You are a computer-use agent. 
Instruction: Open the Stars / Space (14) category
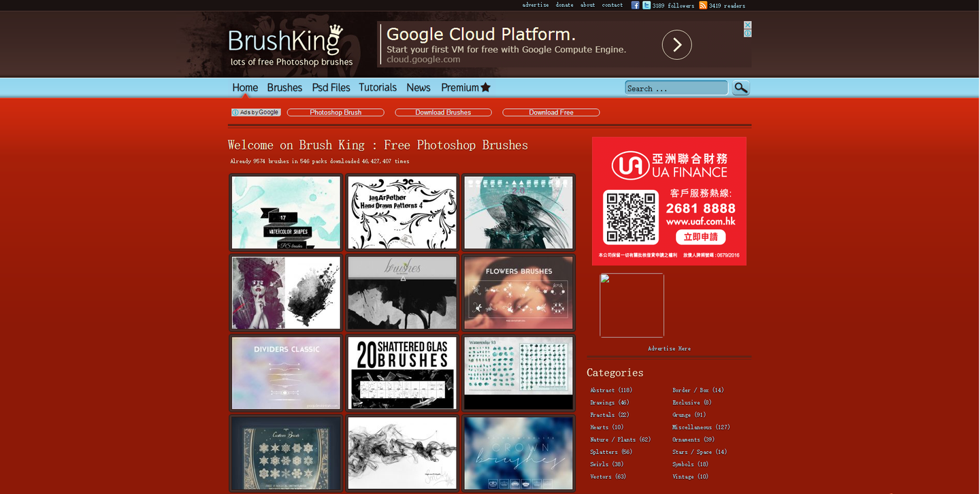pos(700,452)
